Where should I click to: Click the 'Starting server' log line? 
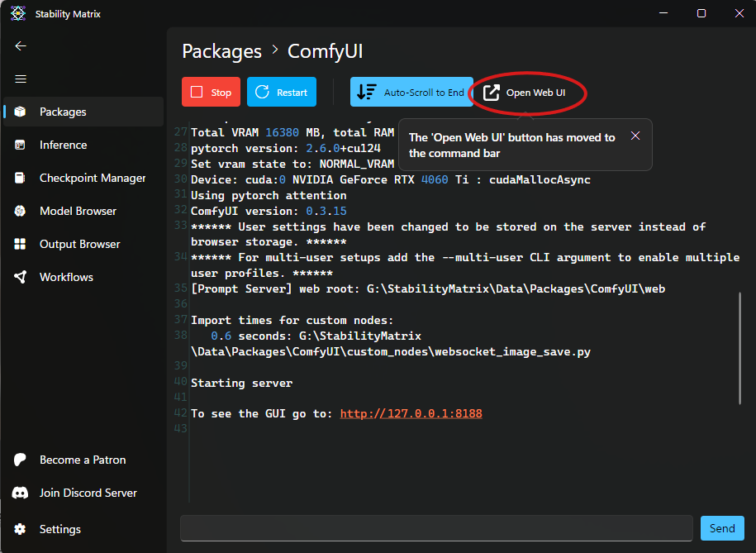[241, 383]
